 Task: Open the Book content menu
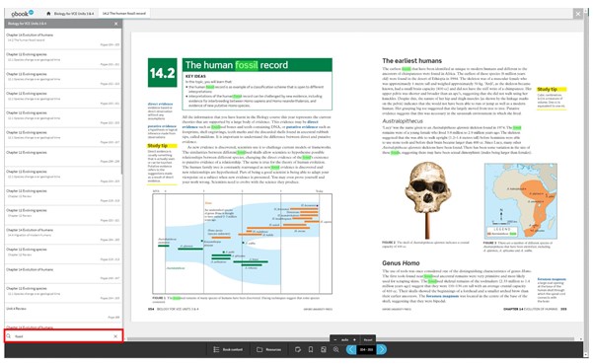click(x=228, y=349)
